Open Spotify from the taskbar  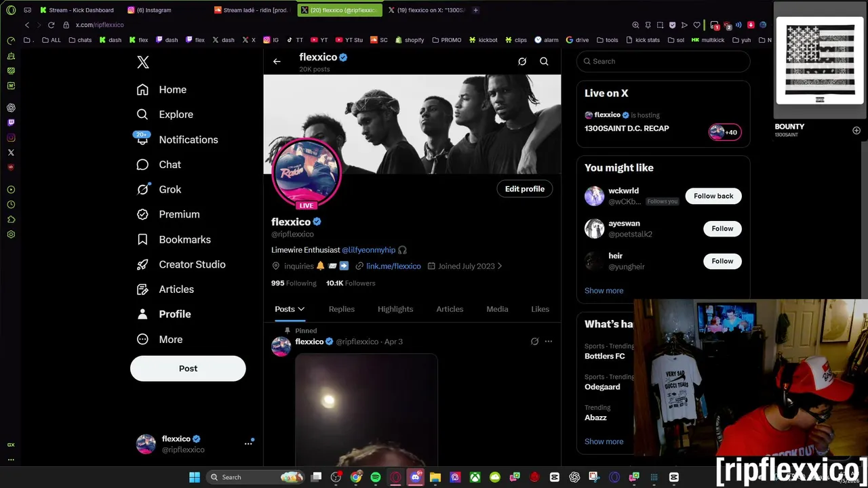[x=376, y=477]
